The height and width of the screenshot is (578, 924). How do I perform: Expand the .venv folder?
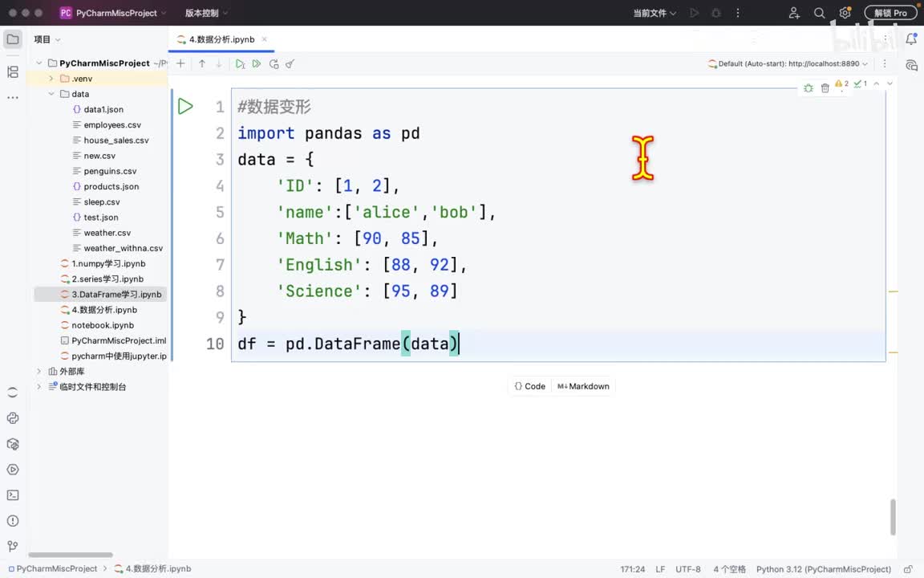[x=51, y=79]
